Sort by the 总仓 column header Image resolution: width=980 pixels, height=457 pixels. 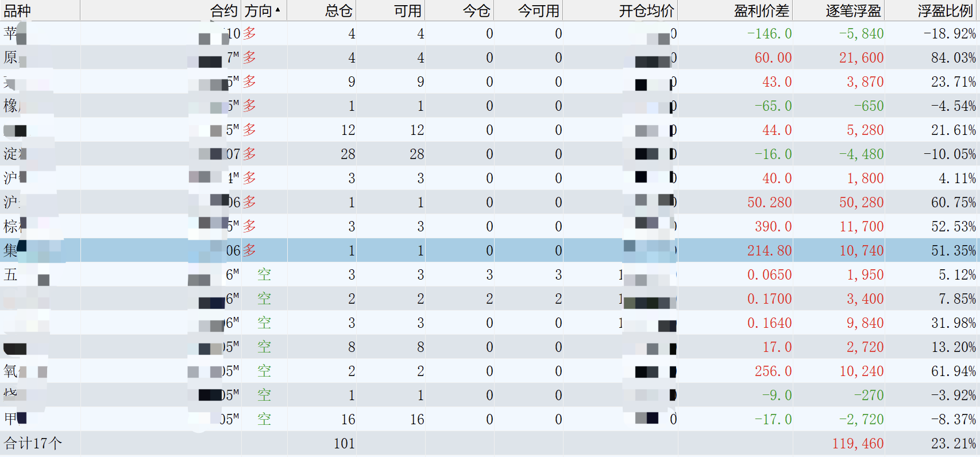tap(338, 11)
